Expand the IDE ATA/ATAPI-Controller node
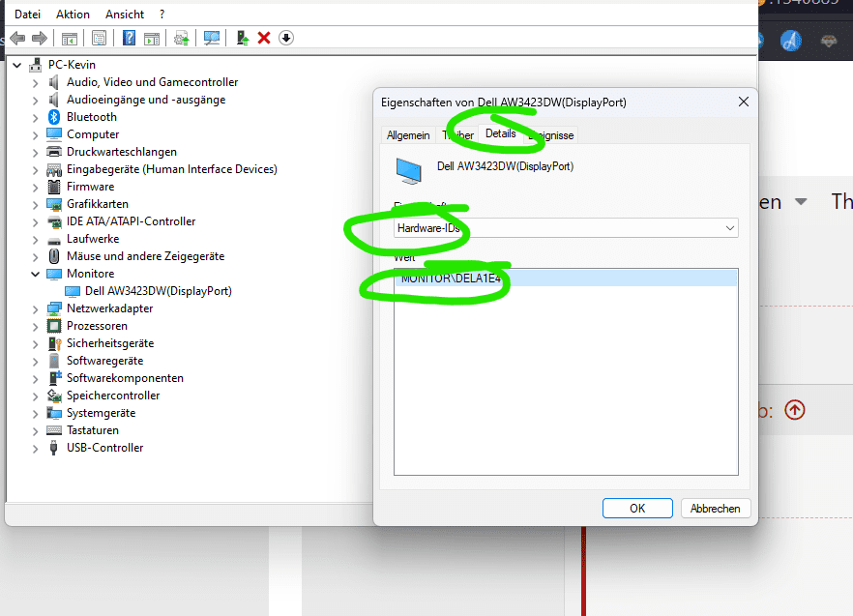The width and height of the screenshot is (853, 616). coord(36,222)
